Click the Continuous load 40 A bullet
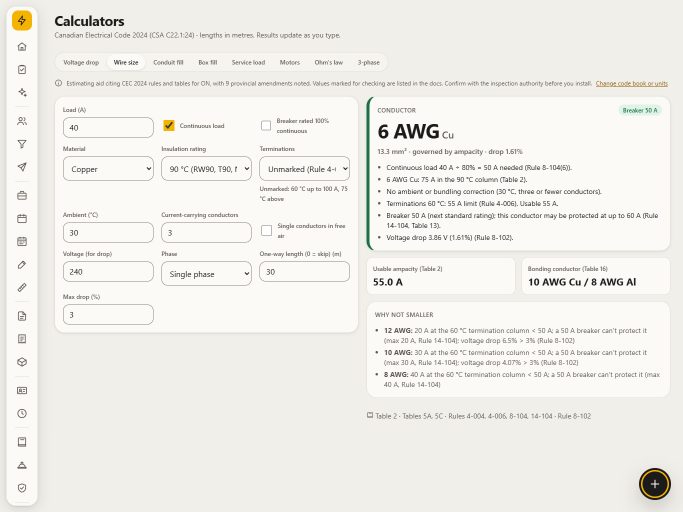This screenshot has height=512, width=683. coord(479,167)
